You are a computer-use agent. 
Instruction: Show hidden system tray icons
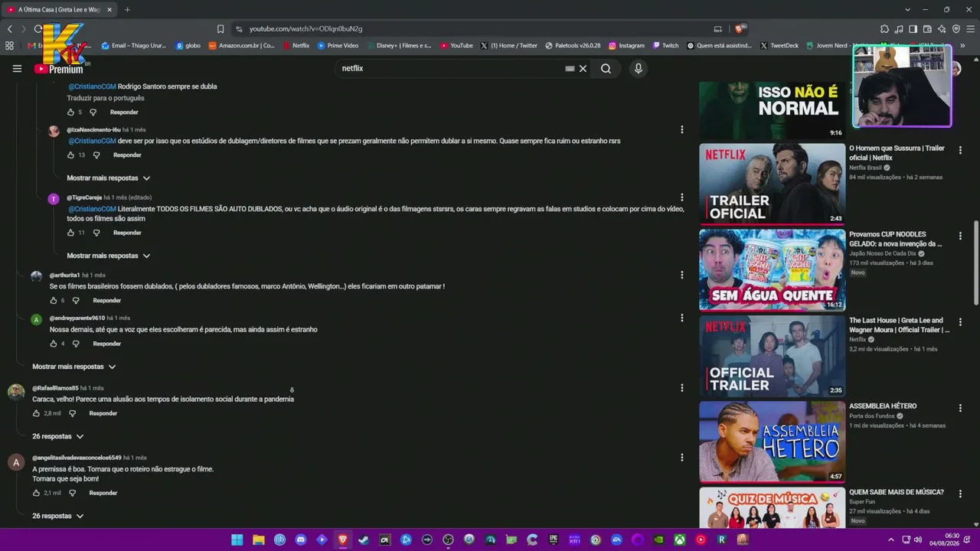pyautogui.click(x=890, y=540)
